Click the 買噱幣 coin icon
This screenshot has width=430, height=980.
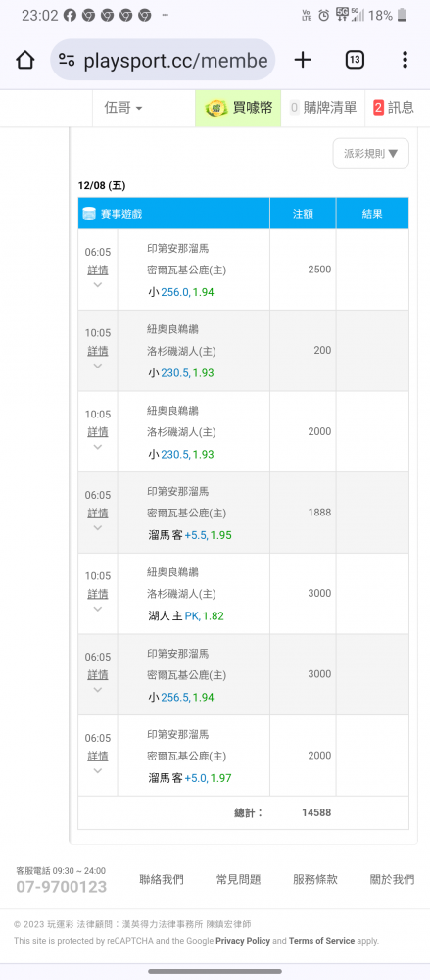pos(216,108)
